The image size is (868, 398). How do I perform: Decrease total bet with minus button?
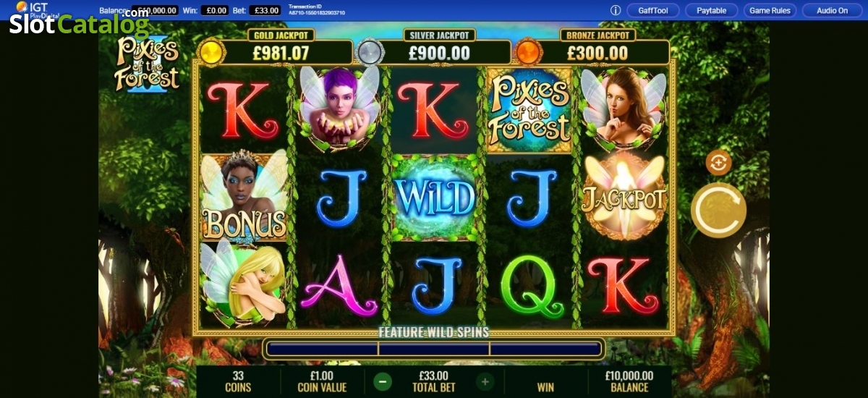[383, 381]
